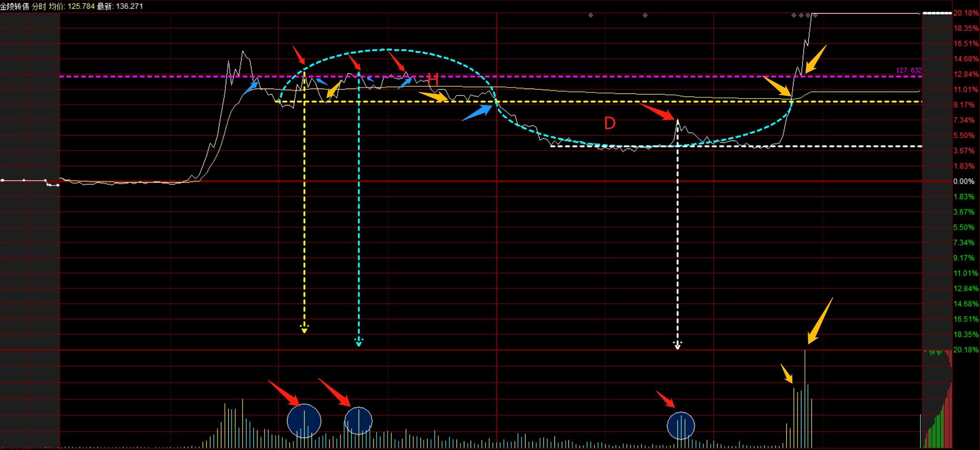The image size is (980, 450).
Task: Click the green 12.84% axis label
Action: [966, 289]
